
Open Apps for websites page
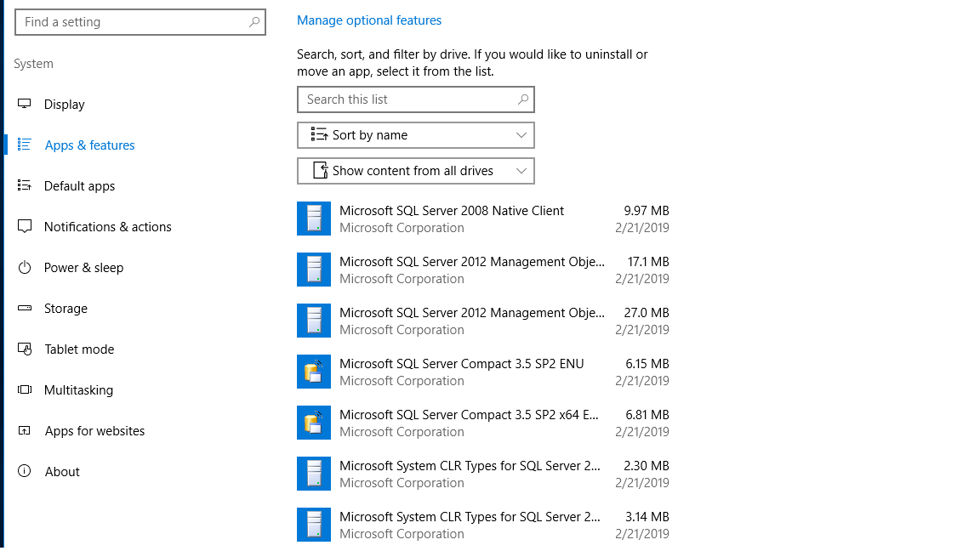coord(94,431)
